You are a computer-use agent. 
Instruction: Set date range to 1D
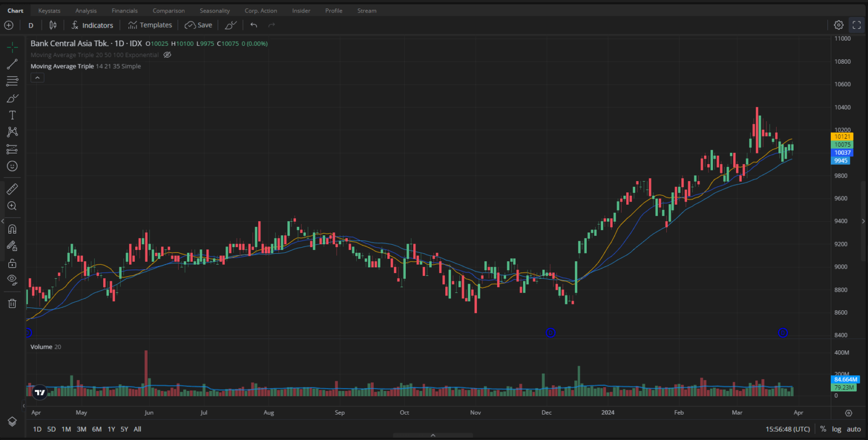[37, 429]
